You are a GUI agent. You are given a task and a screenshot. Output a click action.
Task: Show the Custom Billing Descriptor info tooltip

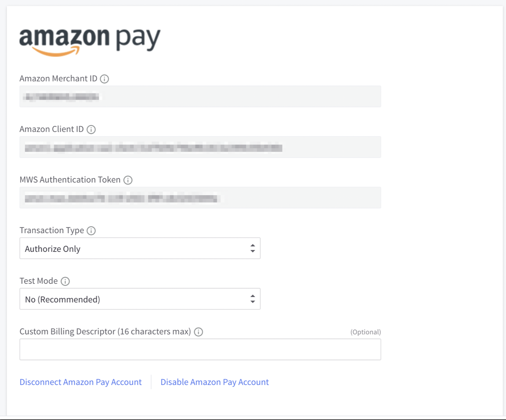coord(198,332)
